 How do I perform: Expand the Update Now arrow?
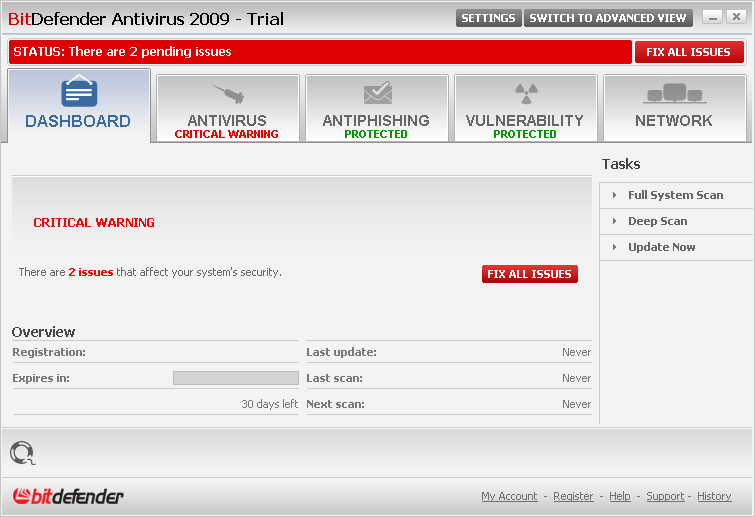pos(614,247)
